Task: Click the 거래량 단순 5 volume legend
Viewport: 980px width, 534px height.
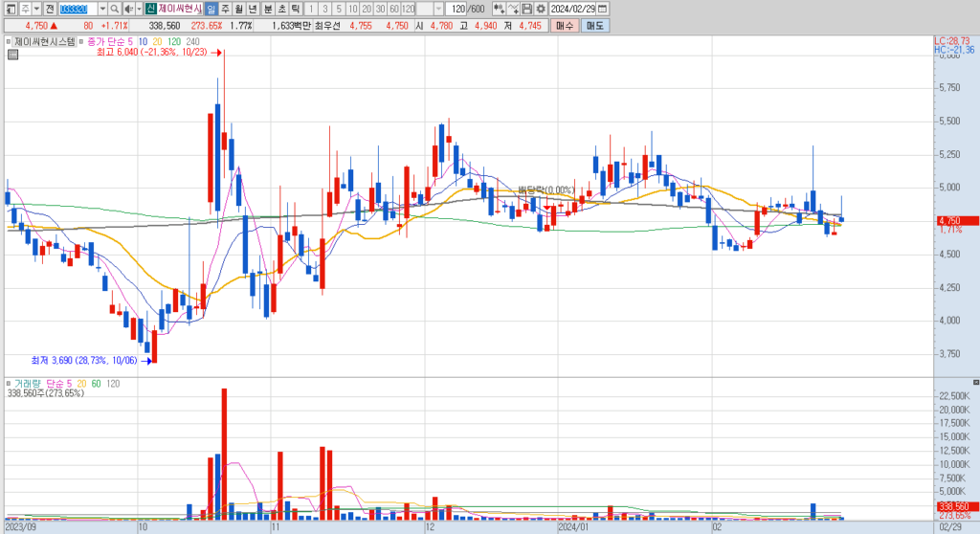Action: 42,384
